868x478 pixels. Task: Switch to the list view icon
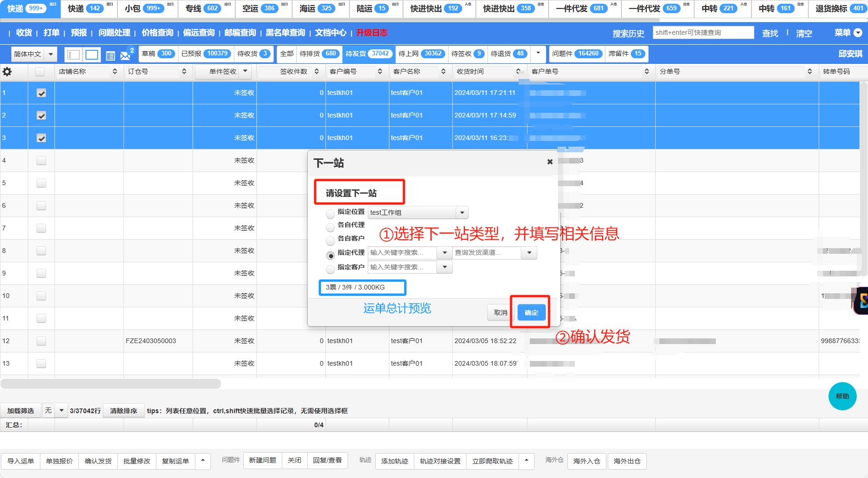(x=110, y=55)
